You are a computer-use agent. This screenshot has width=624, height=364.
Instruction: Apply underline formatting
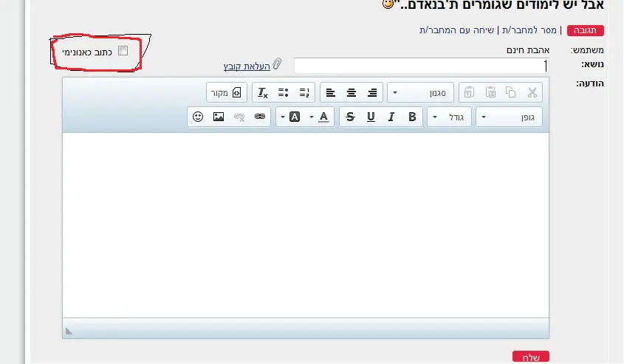[x=371, y=117]
